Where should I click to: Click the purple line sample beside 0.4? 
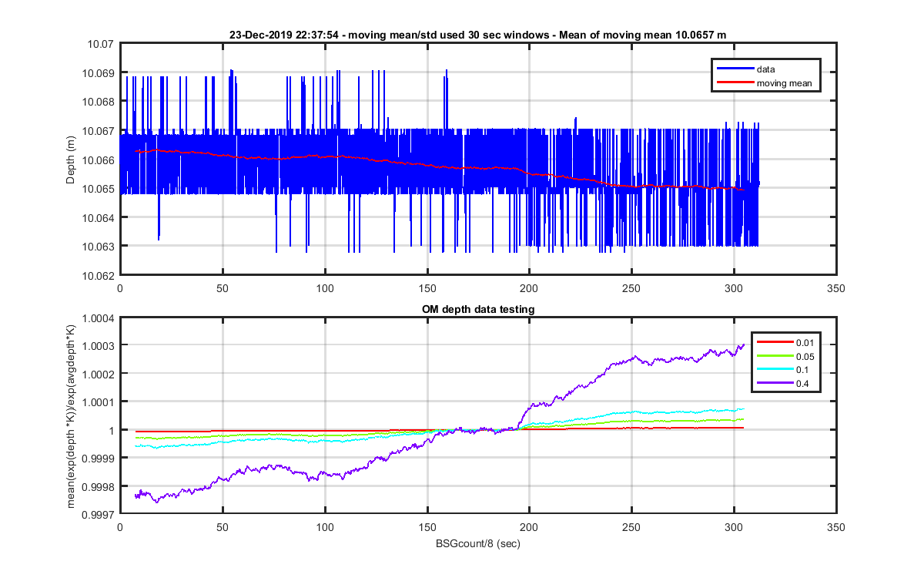pos(775,383)
